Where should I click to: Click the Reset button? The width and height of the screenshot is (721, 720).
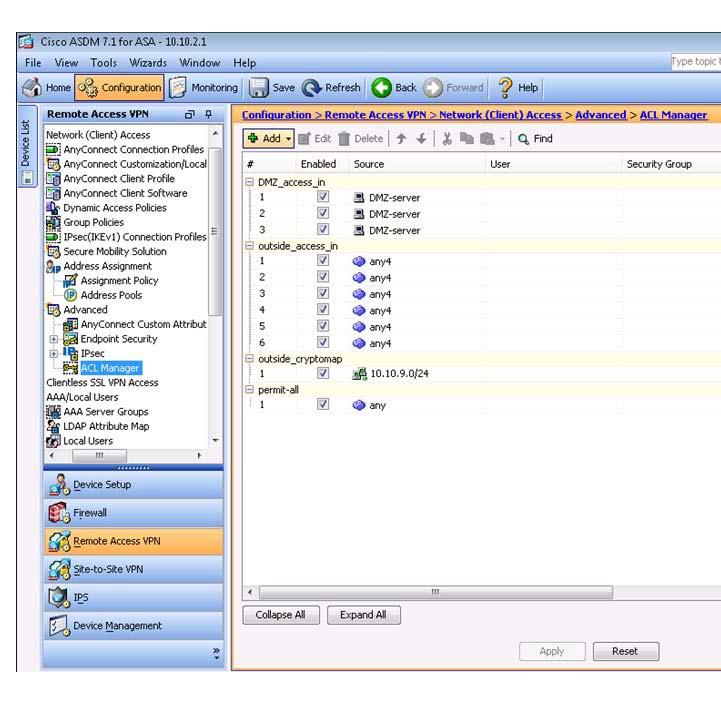[625, 651]
